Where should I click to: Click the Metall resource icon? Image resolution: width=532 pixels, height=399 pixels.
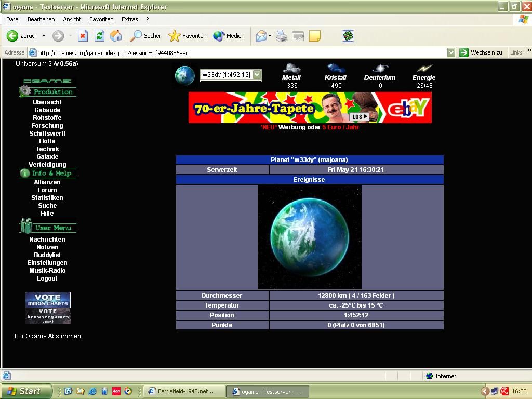291,69
